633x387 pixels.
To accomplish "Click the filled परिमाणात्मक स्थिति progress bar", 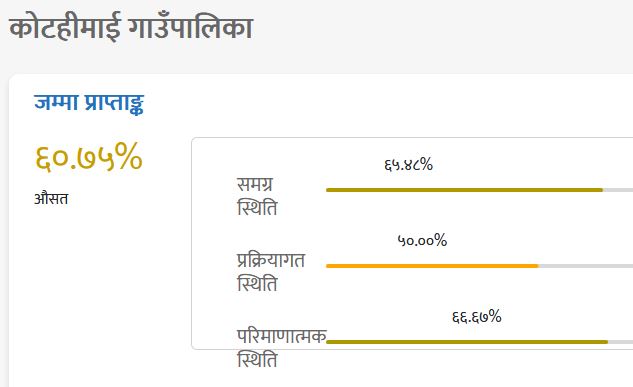I will point(467,342).
